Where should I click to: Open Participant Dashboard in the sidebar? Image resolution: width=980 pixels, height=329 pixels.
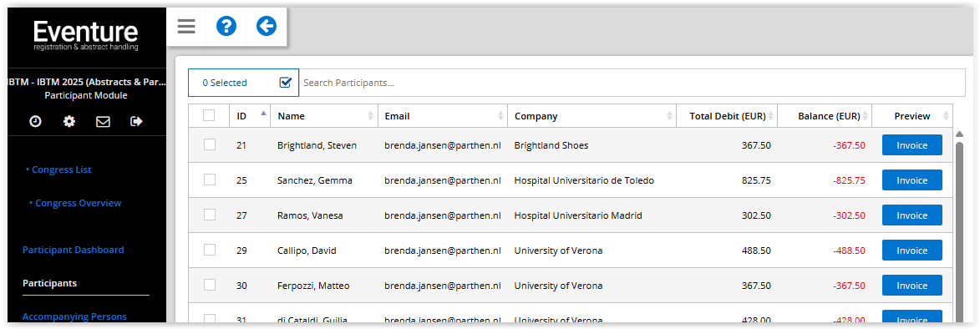pos(74,250)
